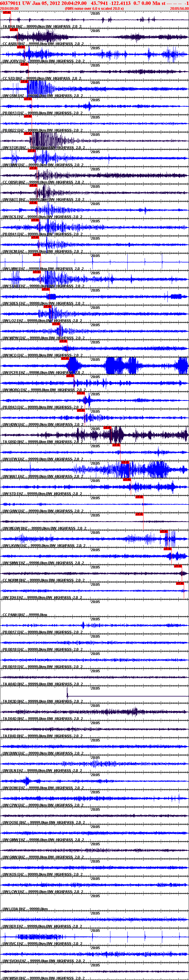Click red pick flag on TA I04A trace
The width and height of the screenshot is (189, 980).
tap(6, 13)
